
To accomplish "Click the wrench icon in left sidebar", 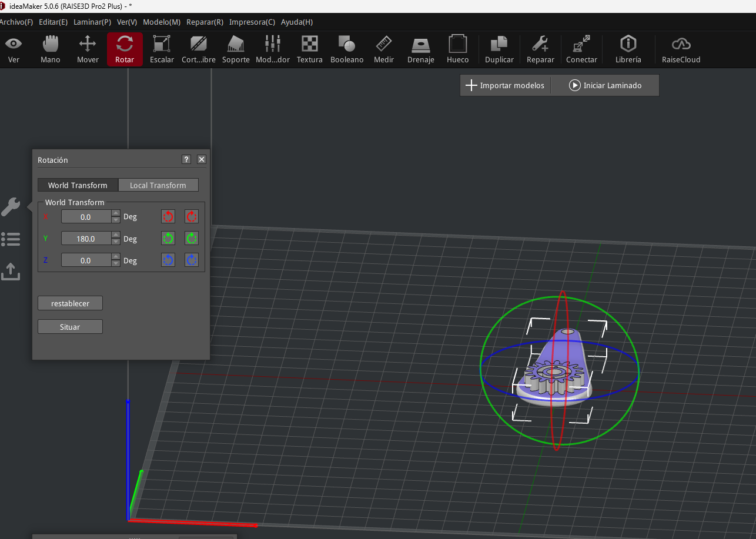I will coord(11,207).
